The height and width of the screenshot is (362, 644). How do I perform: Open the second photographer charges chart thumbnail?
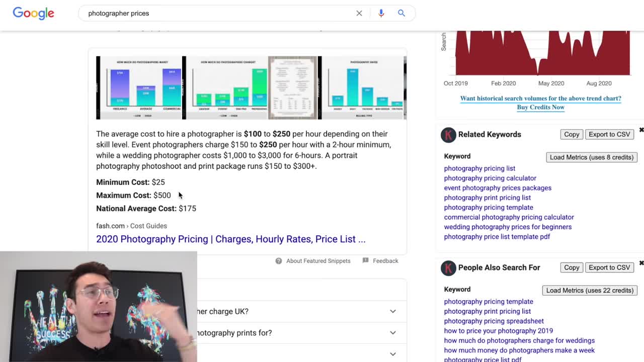point(226,88)
